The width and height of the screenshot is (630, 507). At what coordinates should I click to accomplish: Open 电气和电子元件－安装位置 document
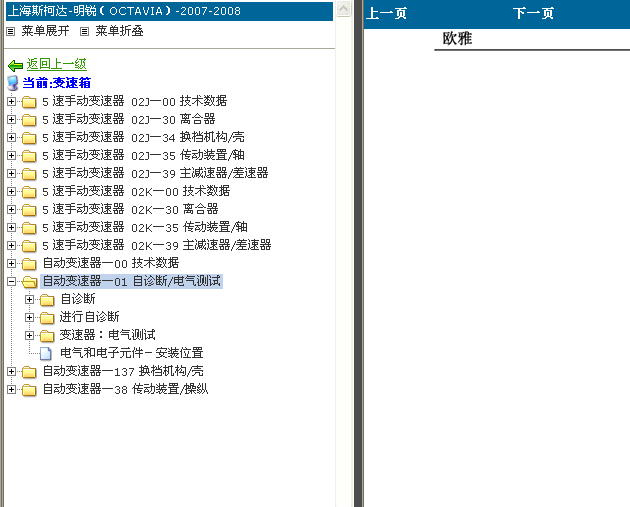(x=132, y=353)
